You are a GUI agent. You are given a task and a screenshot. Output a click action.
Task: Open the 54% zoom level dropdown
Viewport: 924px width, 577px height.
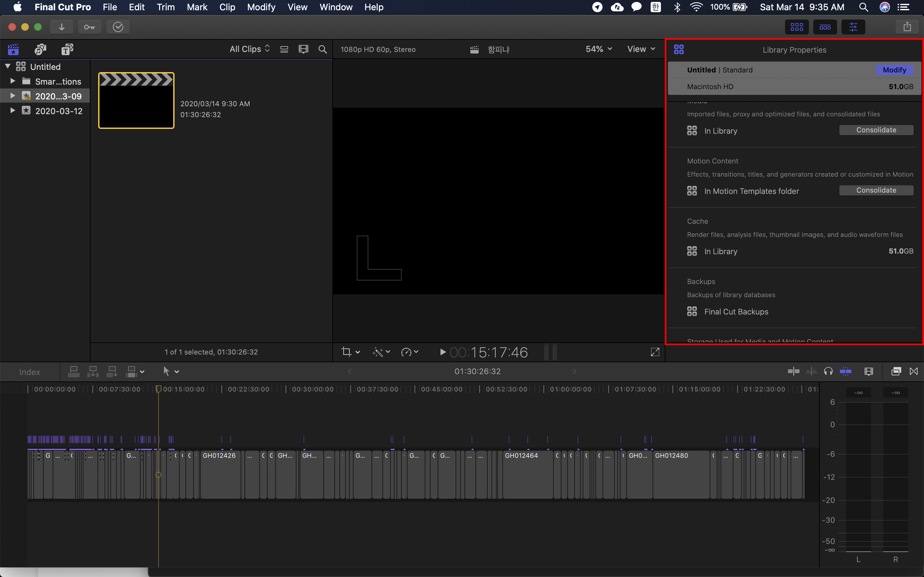(599, 49)
